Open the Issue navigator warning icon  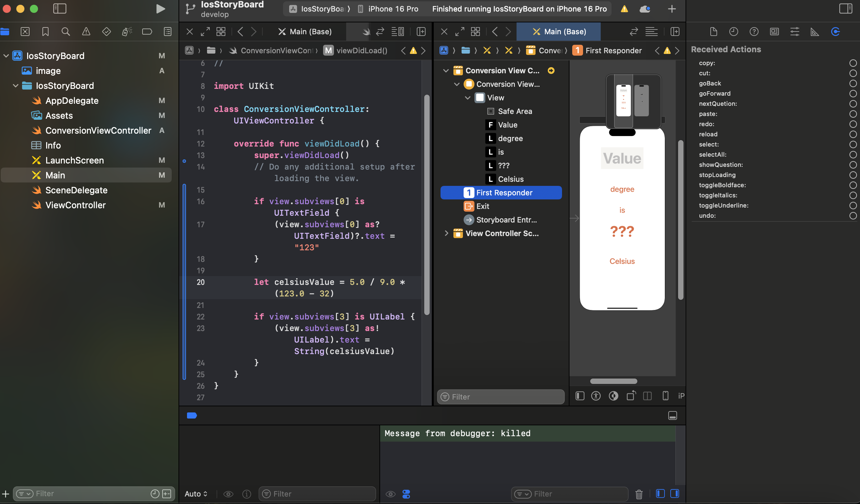(86, 32)
